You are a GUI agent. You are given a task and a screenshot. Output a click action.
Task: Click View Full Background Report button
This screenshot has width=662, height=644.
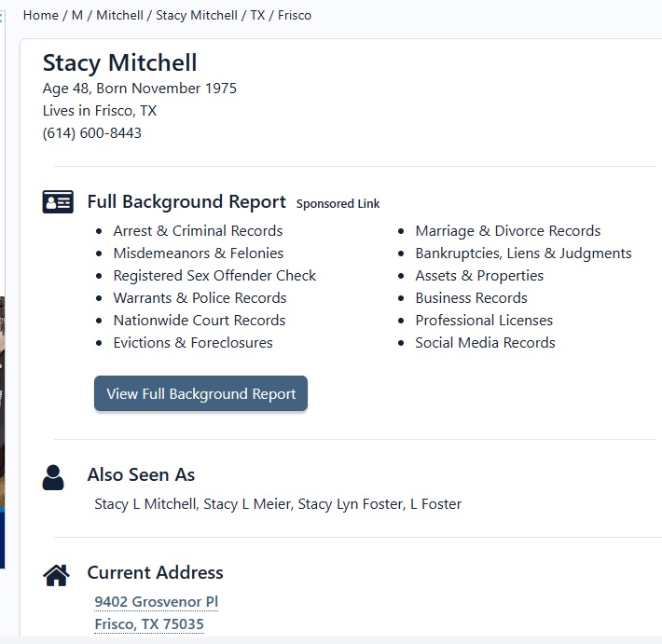[201, 393]
